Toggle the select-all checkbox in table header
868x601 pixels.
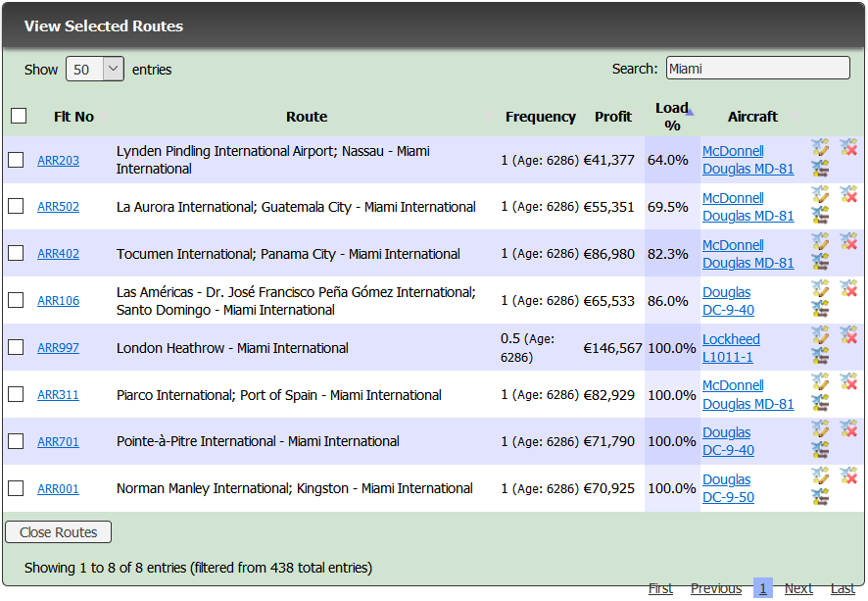coord(19,116)
